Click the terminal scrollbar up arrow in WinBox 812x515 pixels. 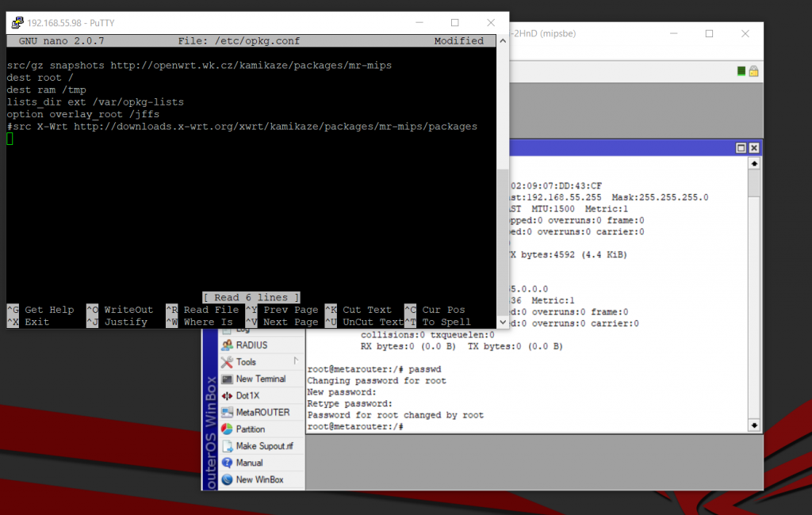[754, 163]
